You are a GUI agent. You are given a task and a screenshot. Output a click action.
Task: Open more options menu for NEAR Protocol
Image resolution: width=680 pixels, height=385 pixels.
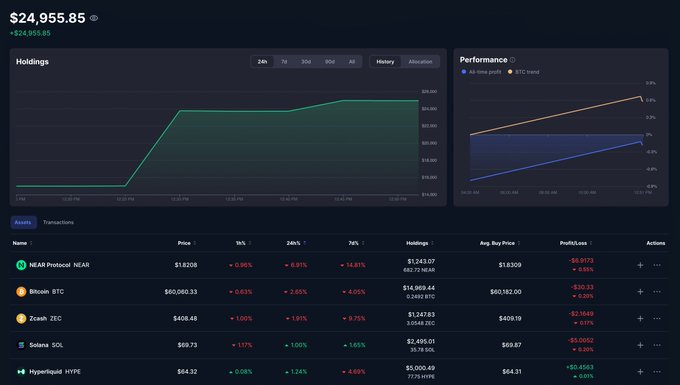(657, 265)
